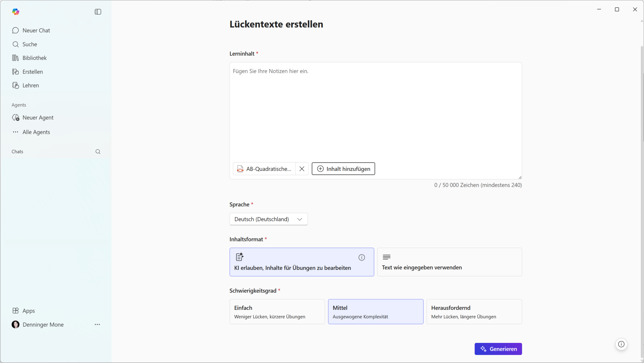
Task: Remove the attached AB-Quadratische file
Action: [302, 169]
